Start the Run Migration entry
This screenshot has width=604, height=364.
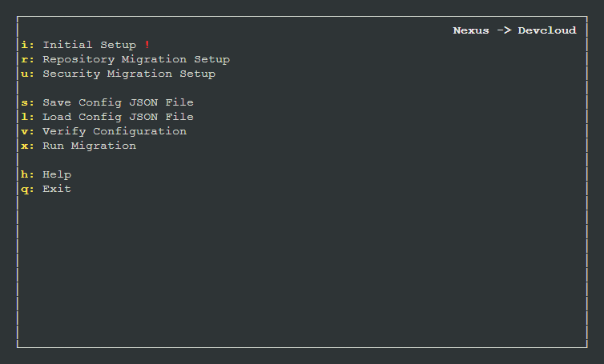[x=89, y=146]
